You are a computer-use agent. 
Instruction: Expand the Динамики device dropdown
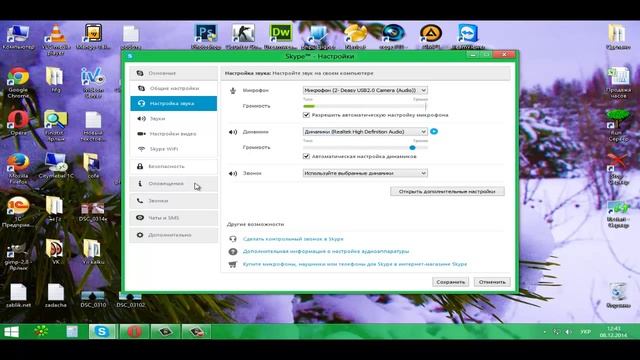[x=365, y=131]
